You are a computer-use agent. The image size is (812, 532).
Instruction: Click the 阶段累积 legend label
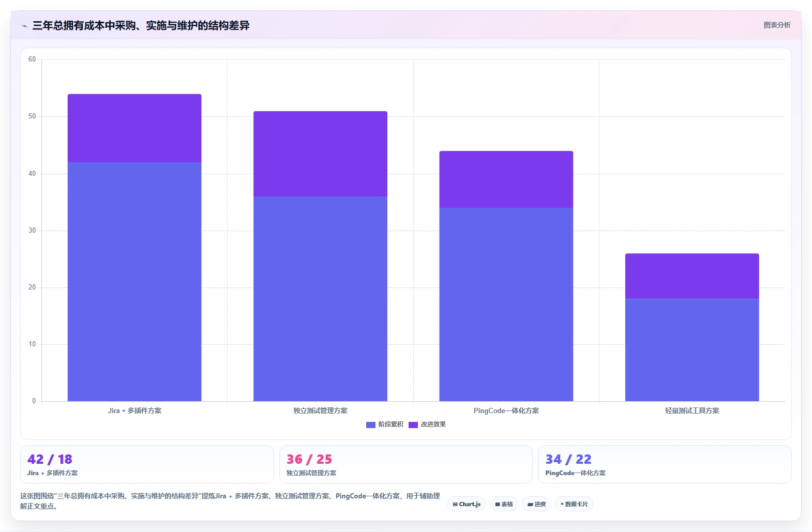click(x=390, y=424)
